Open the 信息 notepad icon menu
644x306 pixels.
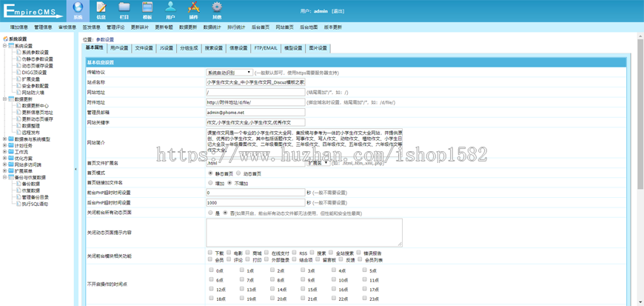point(101,10)
